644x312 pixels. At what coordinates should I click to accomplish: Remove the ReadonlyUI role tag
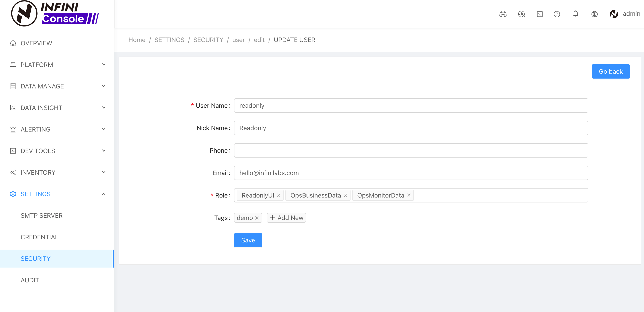point(278,195)
